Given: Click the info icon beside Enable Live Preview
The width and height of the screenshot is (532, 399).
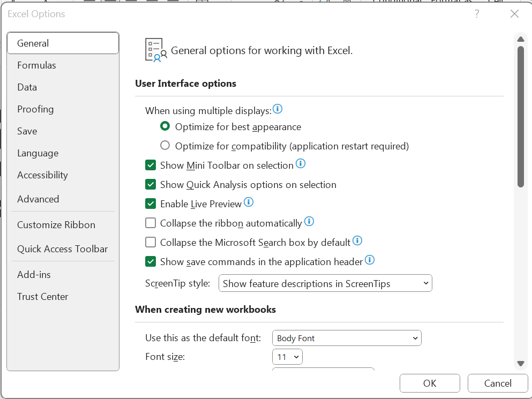Looking at the screenshot, I should (249, 202).
